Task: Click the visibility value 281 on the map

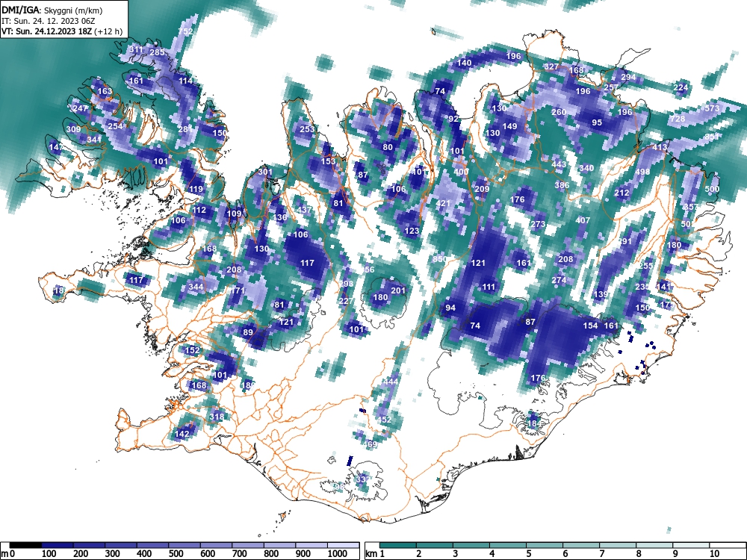Action: click(185, 129)
